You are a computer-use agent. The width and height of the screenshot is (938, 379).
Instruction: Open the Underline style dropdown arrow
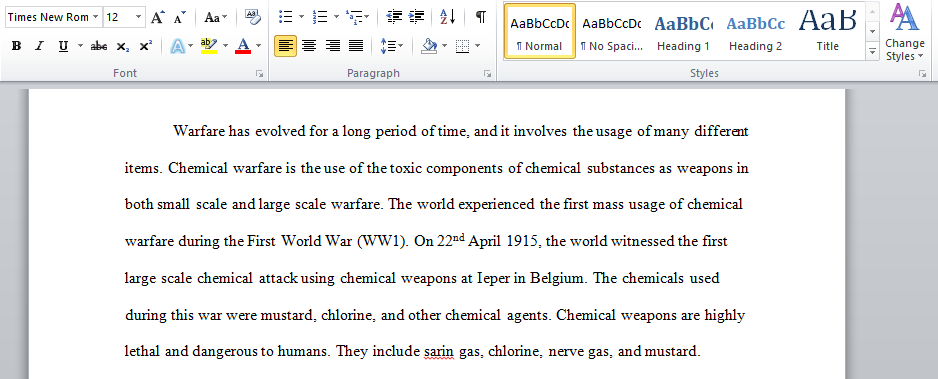(80, 46)
